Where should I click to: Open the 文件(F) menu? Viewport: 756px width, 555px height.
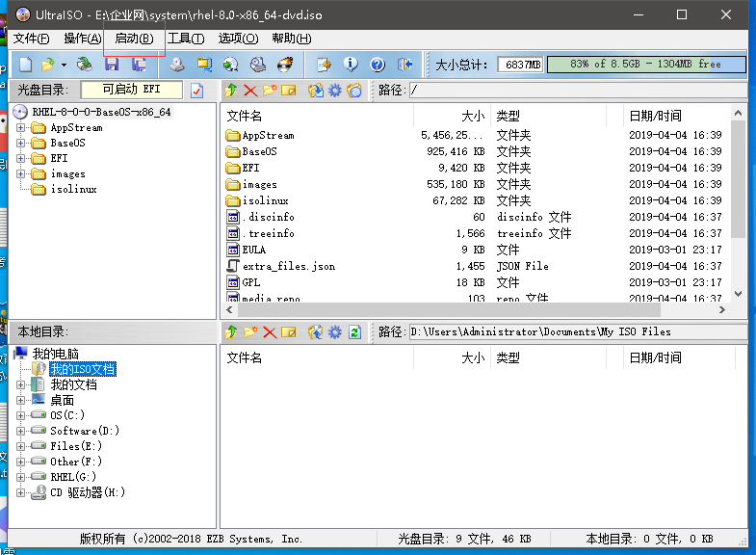[31, 39]
